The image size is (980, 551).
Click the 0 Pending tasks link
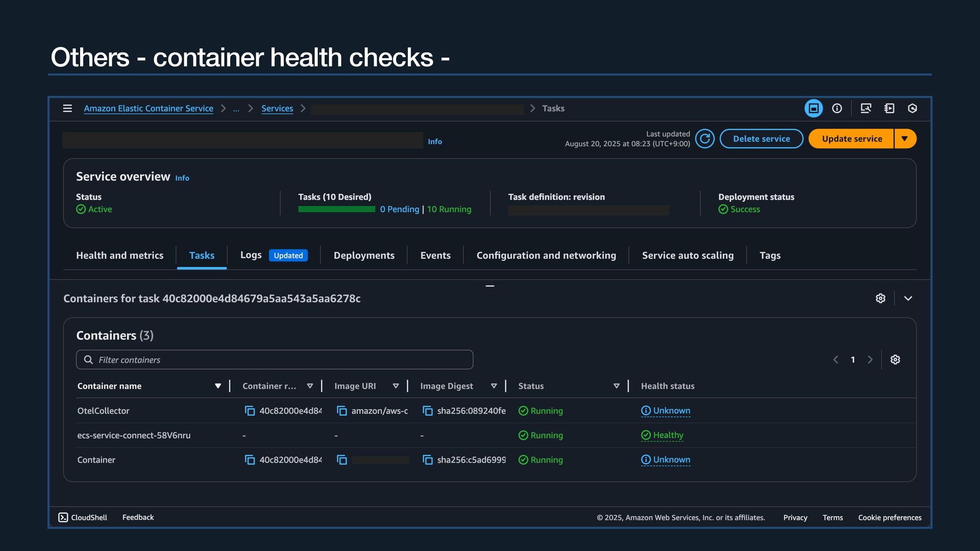point(400,209)
